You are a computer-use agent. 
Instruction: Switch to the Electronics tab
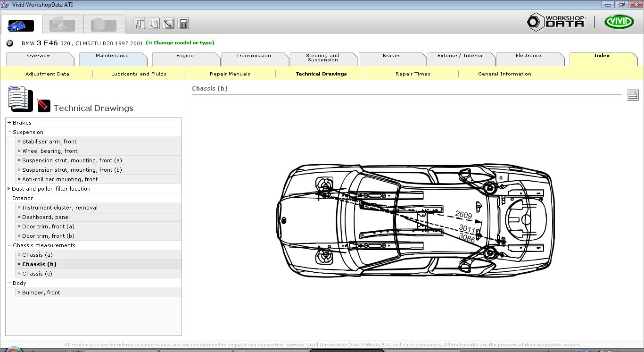coord(528,56)
